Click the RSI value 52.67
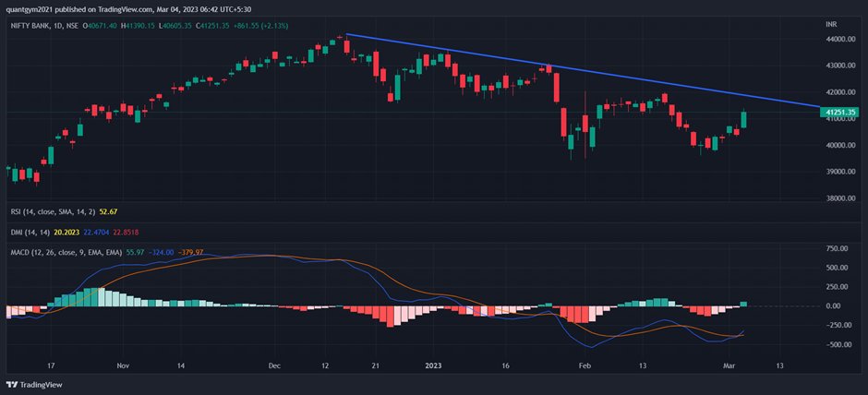 (108, 211)
